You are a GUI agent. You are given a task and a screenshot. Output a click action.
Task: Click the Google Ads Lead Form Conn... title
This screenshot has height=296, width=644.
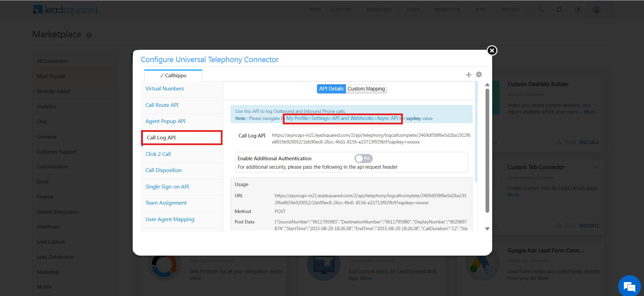pyautogui.click(x=545, y=251)
